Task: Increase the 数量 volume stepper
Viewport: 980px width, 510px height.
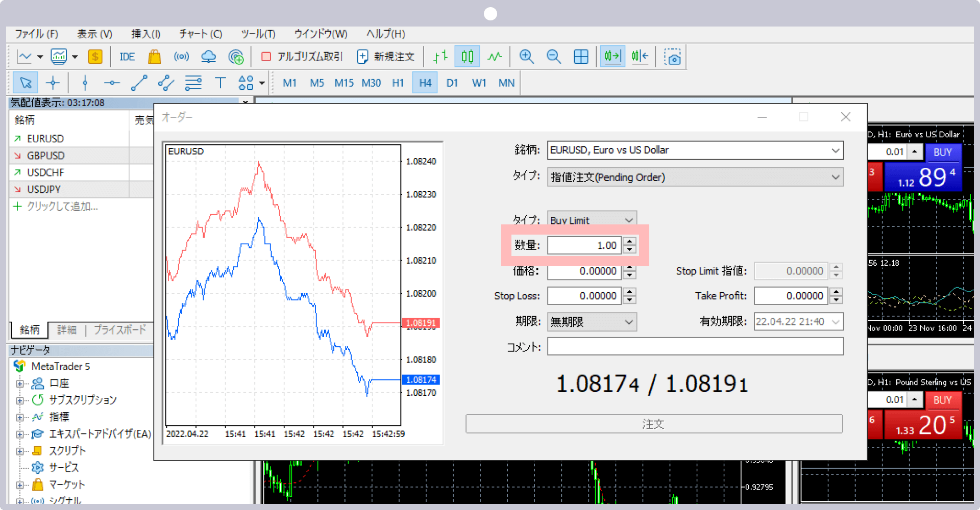Action: (x=630, y=241)
